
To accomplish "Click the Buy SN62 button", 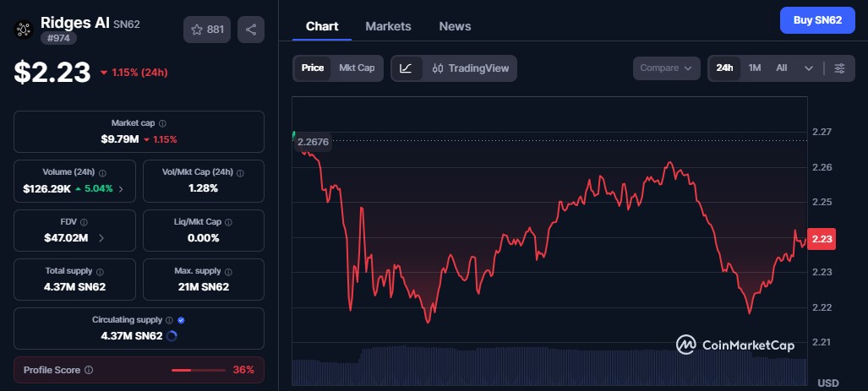I will tap(817, 20).
